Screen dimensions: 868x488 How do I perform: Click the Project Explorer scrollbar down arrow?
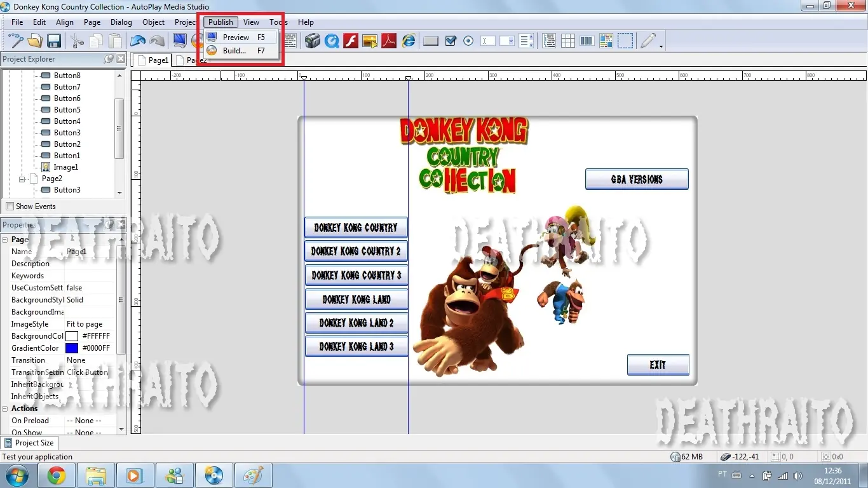[119, 193]
